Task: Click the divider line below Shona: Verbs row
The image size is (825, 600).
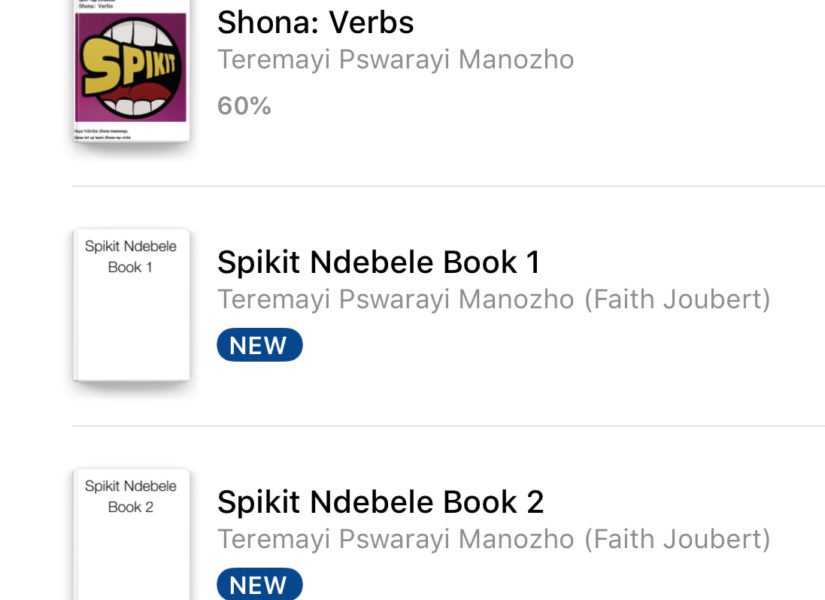Action: click(448, 186)
